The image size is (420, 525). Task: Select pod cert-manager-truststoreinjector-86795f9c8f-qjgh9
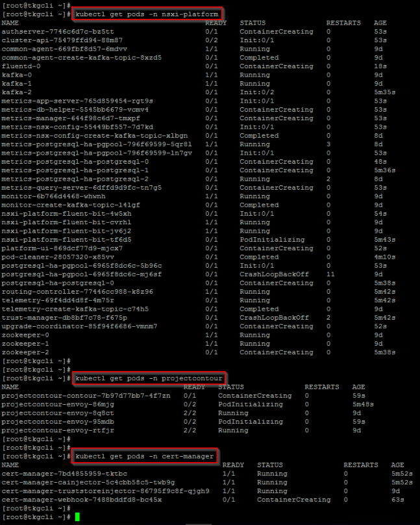pos(105,491)
